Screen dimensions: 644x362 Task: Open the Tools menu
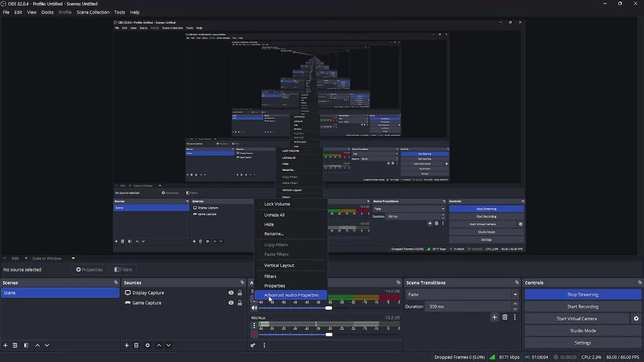pos(119,12)
